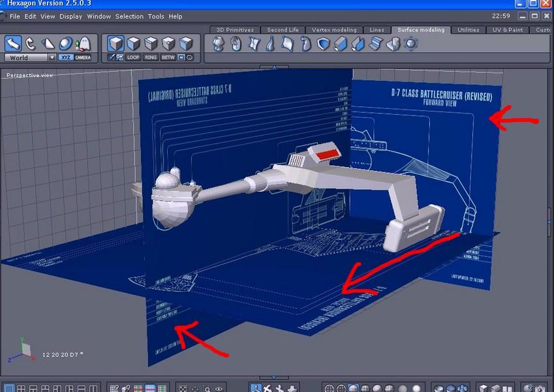Click the sphere-in-cage Smoothing icon
The height and width of the screenshot is (392, 554).
coord(410,44)
